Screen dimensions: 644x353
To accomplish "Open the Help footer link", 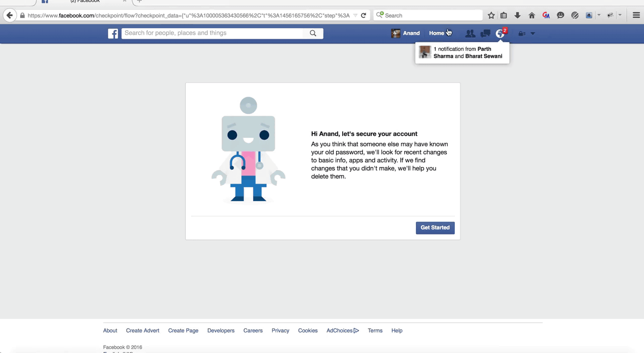I will point(397,331).
